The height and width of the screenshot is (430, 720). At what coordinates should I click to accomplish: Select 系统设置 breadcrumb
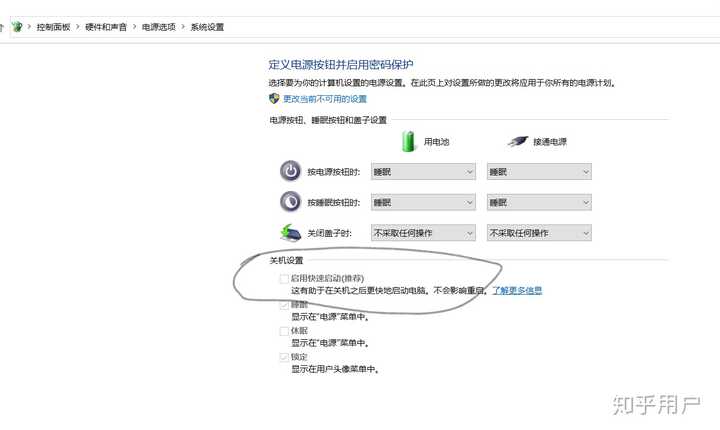(207, 27)
